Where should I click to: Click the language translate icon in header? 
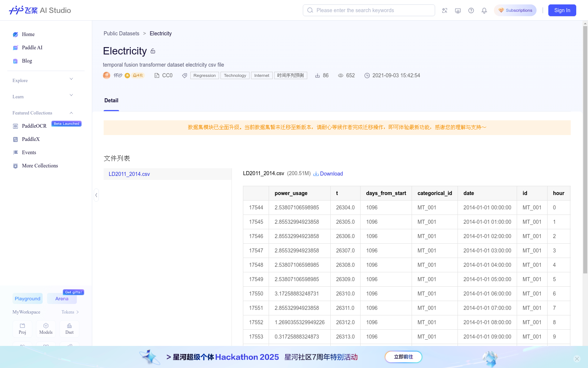tap(445, 10)
